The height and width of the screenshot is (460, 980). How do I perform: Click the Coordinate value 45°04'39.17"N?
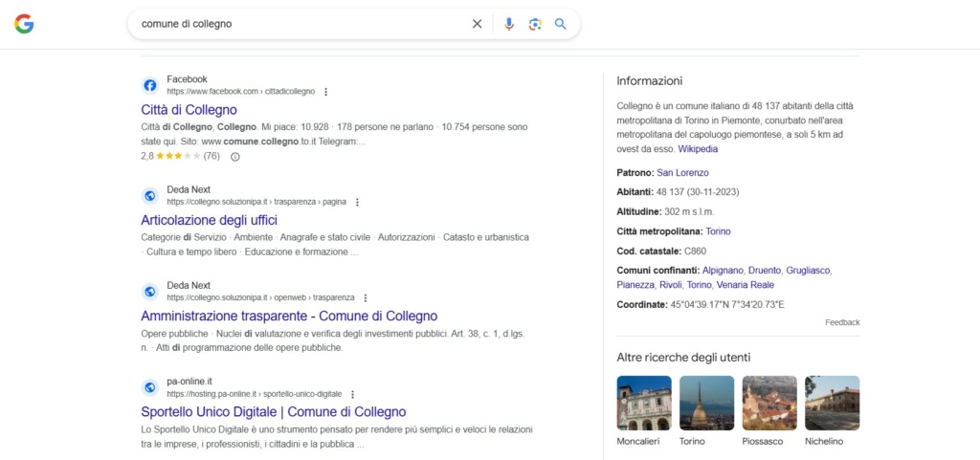point(698,305)
